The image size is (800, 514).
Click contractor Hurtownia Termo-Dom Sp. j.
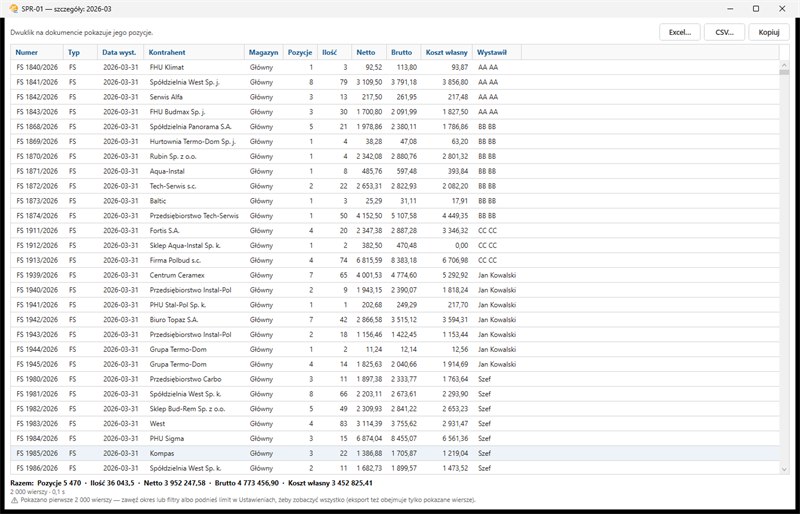(192, 141)
